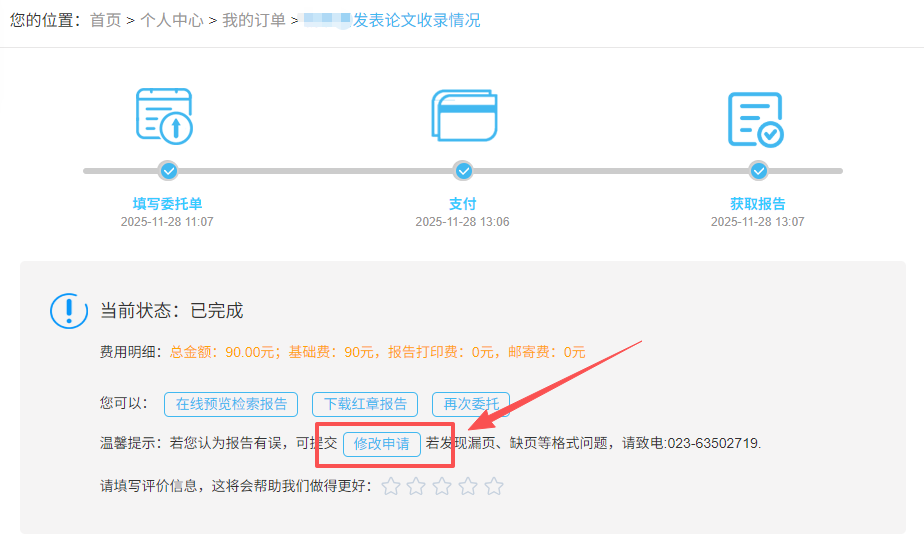Rate three stars in the evaluation
Viewport: 924px width, 538px height.
coord(442,487)
